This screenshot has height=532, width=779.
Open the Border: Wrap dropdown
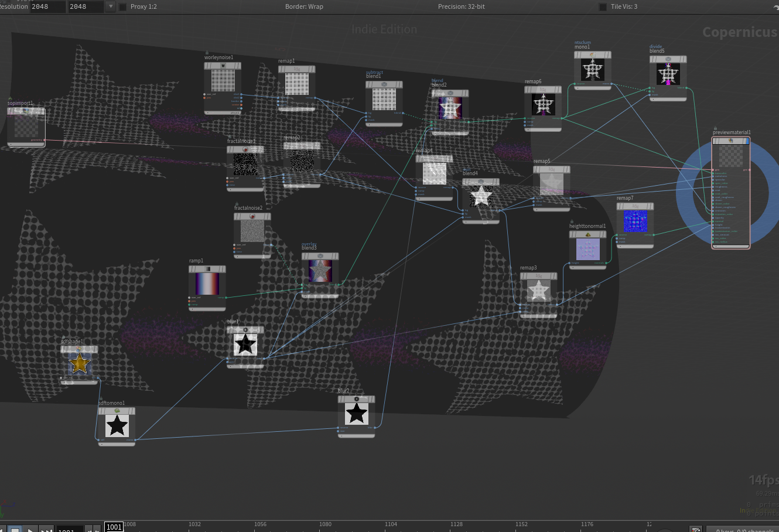click(304, 6)
